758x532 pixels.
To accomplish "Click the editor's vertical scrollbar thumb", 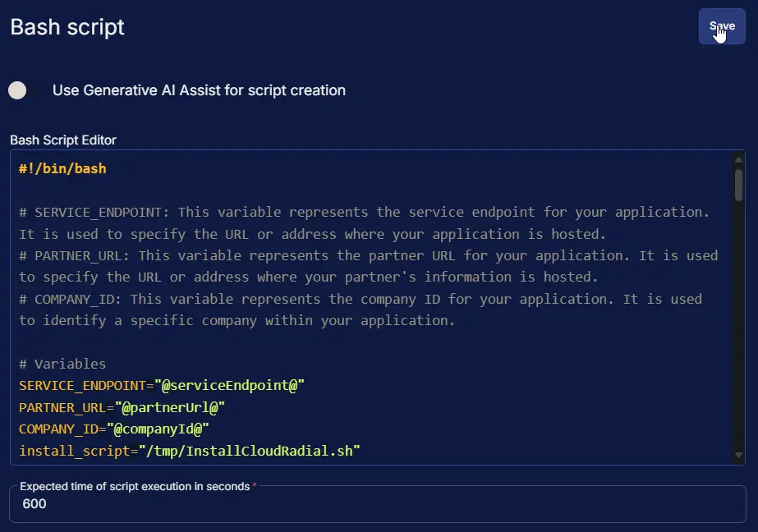I will point(738,185).
